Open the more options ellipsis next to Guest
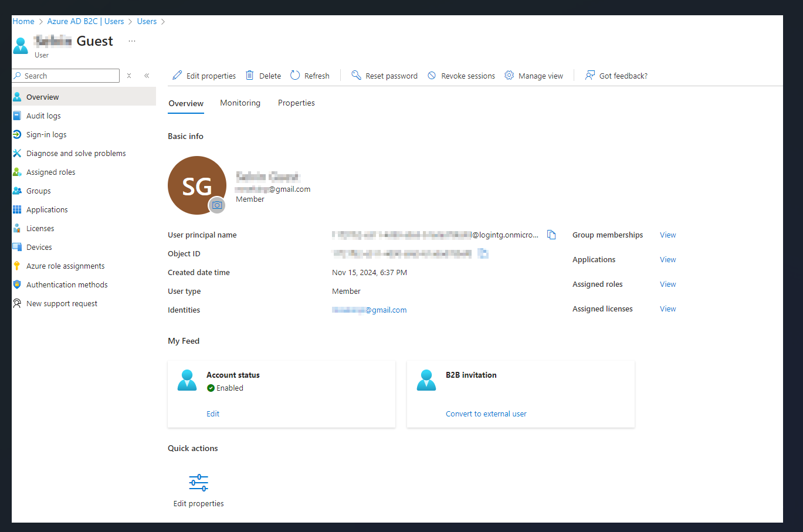Viewport: 803px width, 532px height. coord(132,41)
